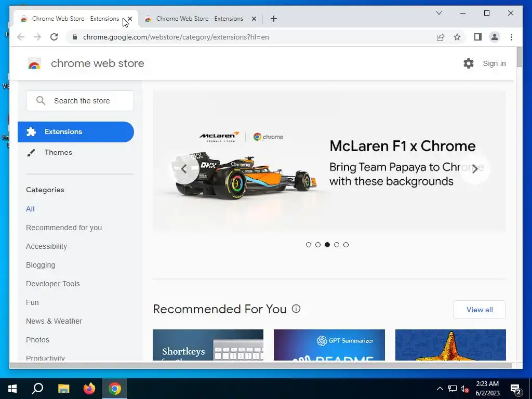
Task: Open Chrome profile avatar icon
Action: (495, 37)
